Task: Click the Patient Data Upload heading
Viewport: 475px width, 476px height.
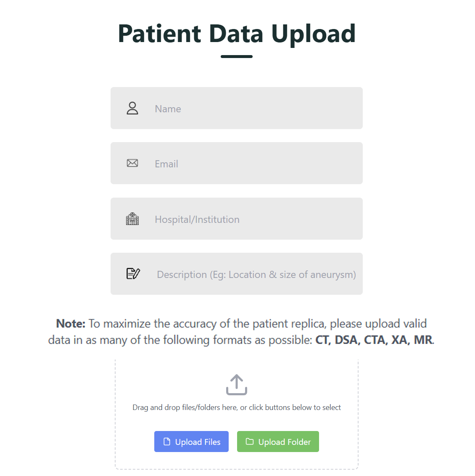Action: pos(237,34)
